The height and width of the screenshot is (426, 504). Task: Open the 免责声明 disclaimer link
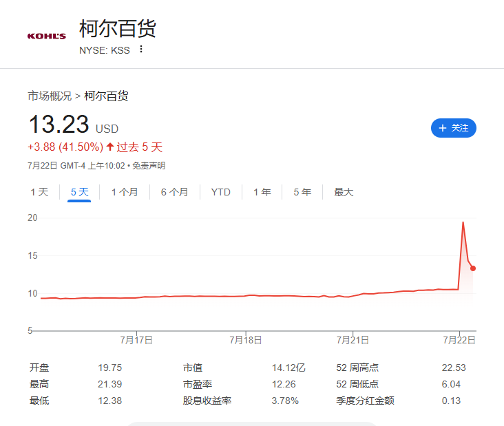pos(149,166)
